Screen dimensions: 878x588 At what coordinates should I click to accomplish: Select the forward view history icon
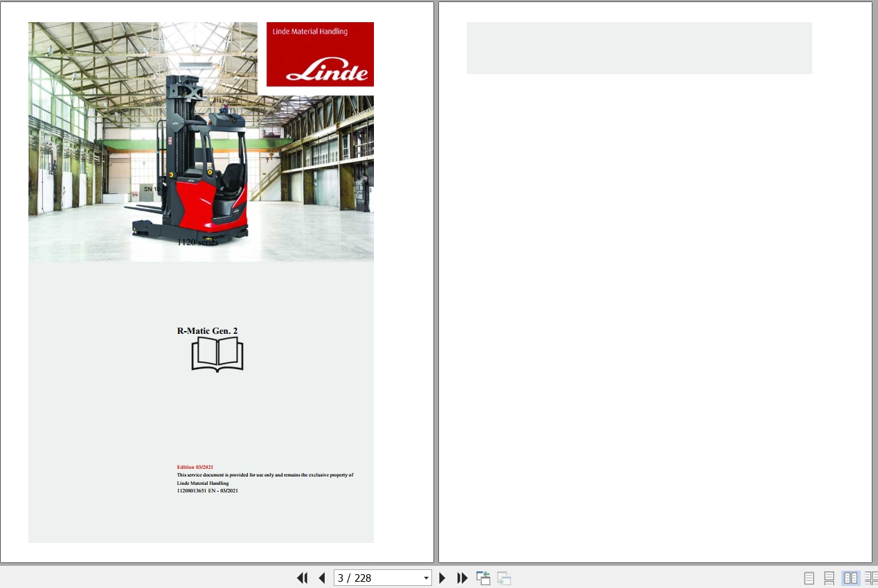[503, 578]
